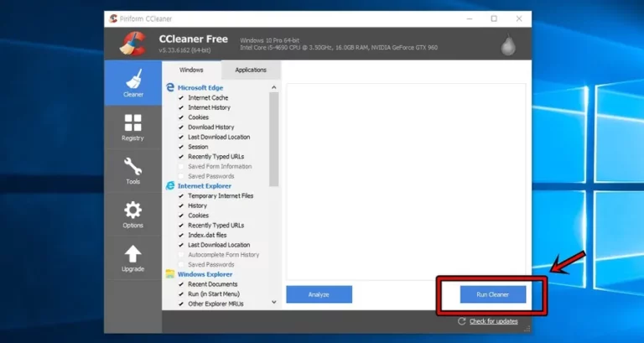The width and height of the screenshot is (644, 343).
Task: Click scroll down arrow of cleaning list
Action: [274, 302]
